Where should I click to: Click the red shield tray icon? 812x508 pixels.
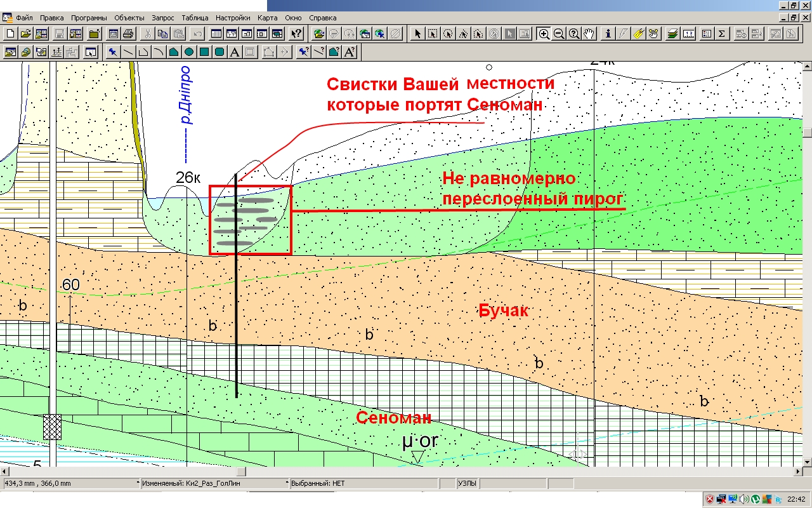point(710,499)
